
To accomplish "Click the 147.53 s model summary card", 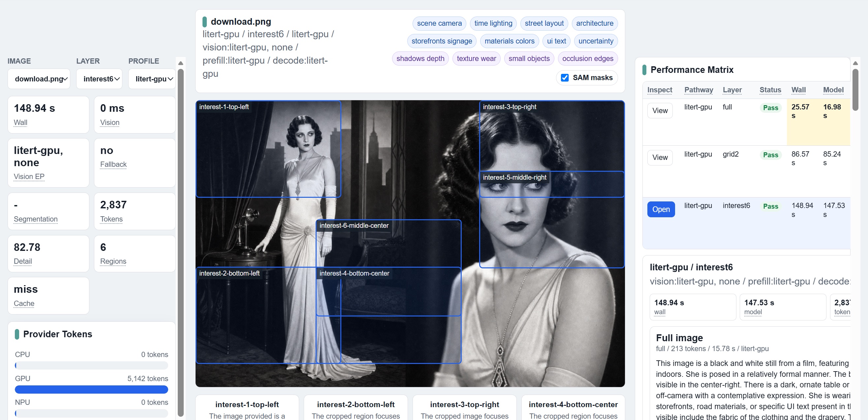I will coord(783,307).
